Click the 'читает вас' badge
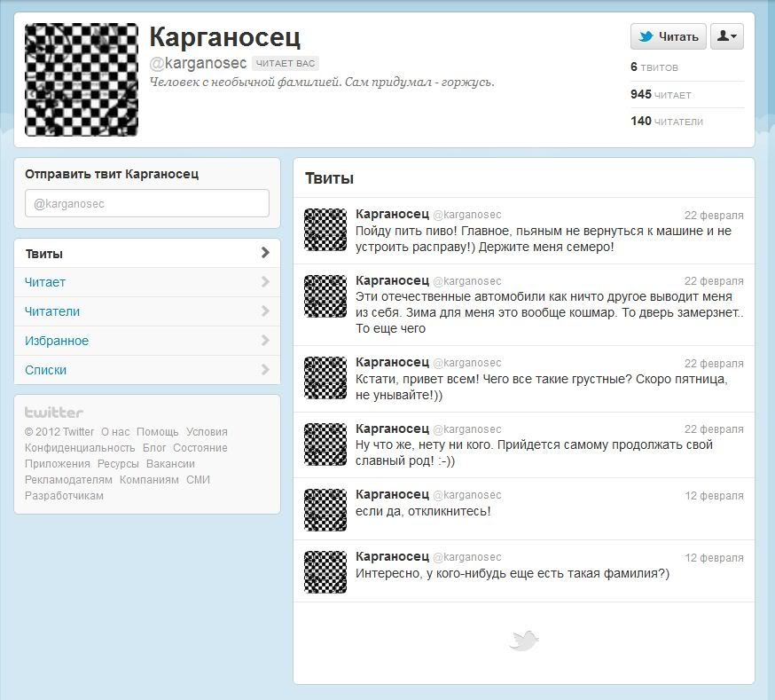Image resolution: width=775 pixels, height=700 pixels. (x=286, y=63)
